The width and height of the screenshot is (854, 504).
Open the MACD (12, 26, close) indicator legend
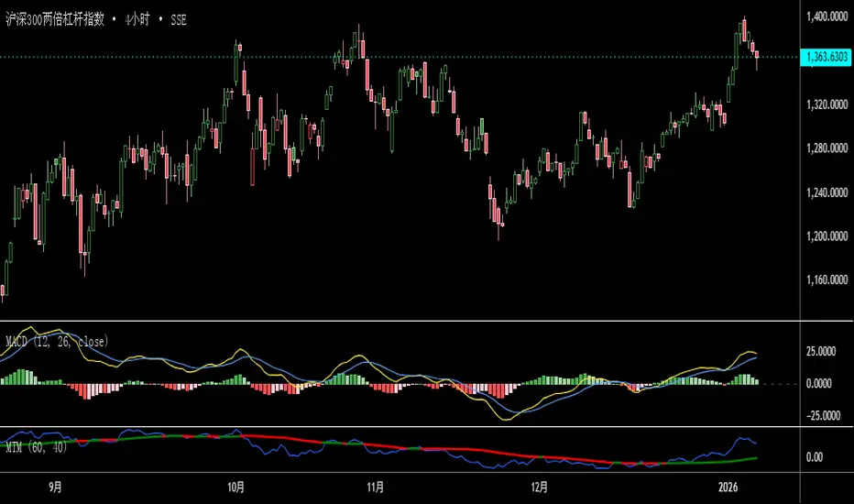coord(57,342)
